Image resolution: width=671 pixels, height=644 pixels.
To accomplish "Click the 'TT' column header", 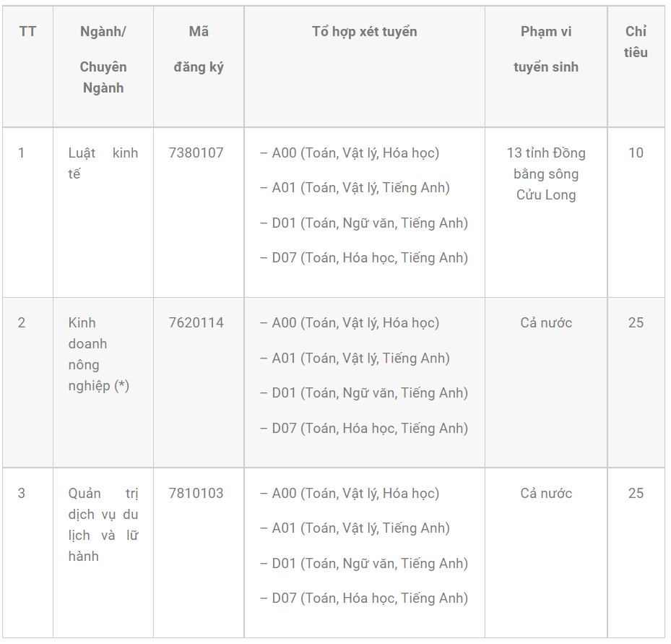I will (27, 32).
